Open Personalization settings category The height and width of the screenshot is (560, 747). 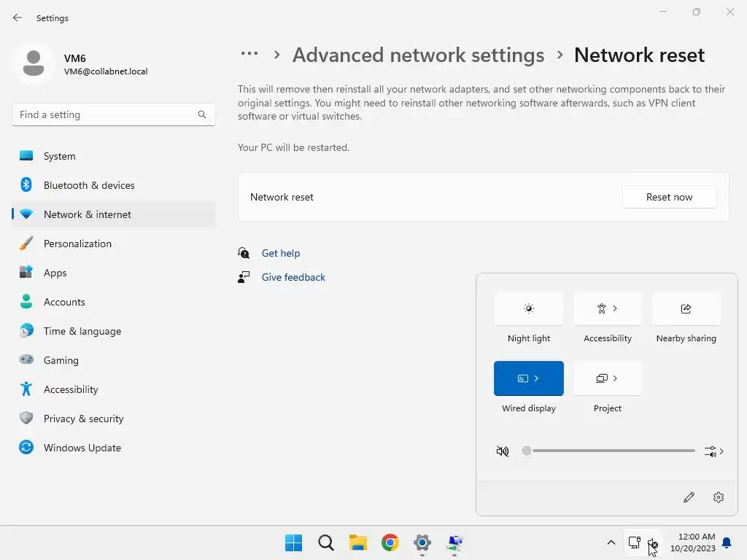[113, 244]
